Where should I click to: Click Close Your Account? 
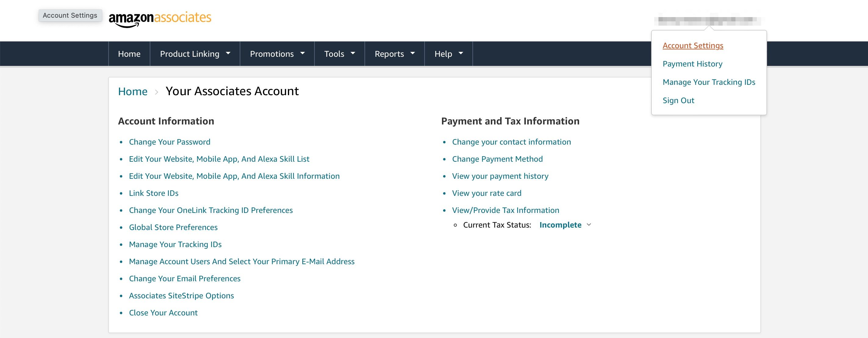(163, 312)
